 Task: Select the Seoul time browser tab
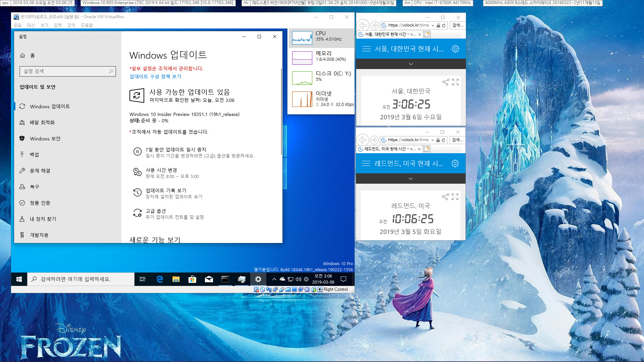(x=390, y=34)
